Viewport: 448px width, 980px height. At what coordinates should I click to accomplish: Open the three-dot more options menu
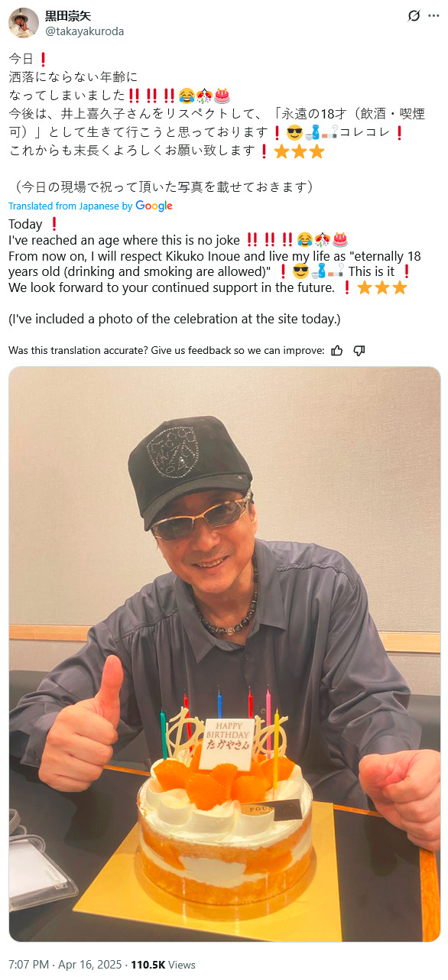[x=433, y=15]
